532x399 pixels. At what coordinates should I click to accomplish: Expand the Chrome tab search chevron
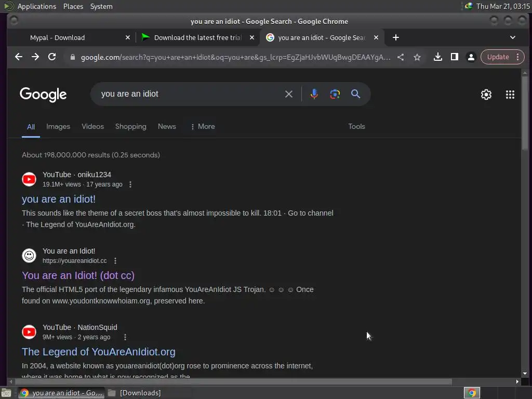click(513, 37)
